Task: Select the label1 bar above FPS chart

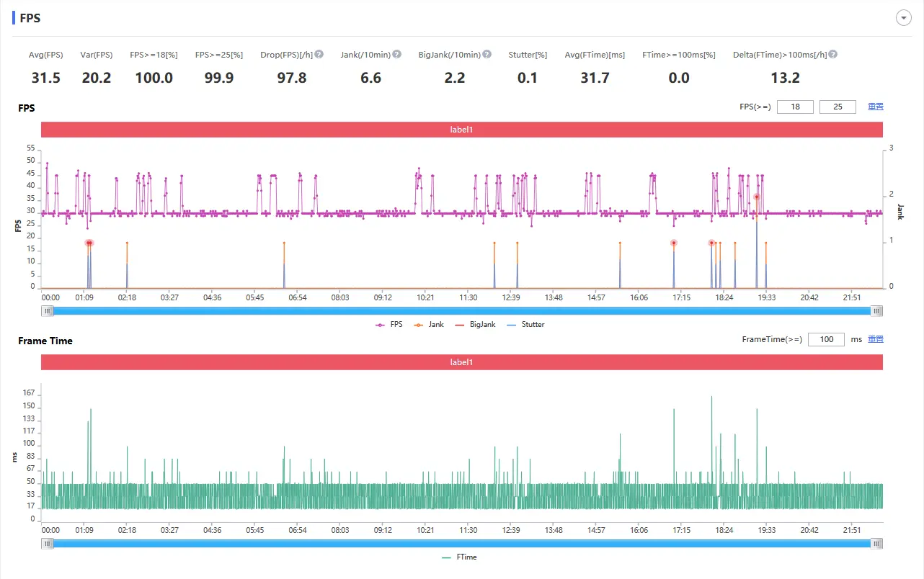Action: pyautogui.click(x=462, y=130)
